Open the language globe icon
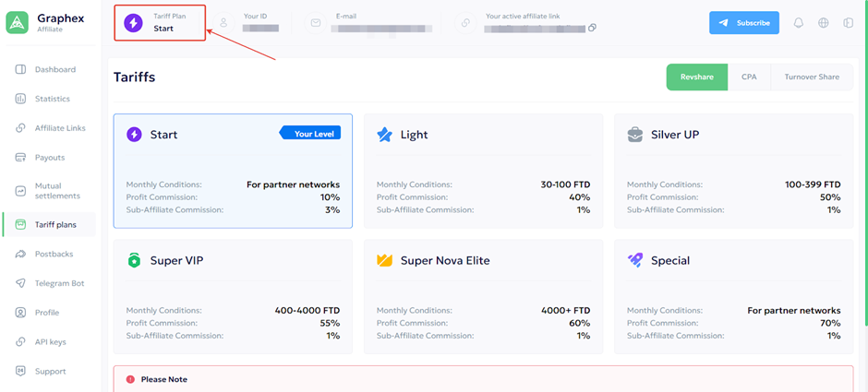The width and height of the screenshot is (868, 392). pyautogui.click(x=824, y=23)
